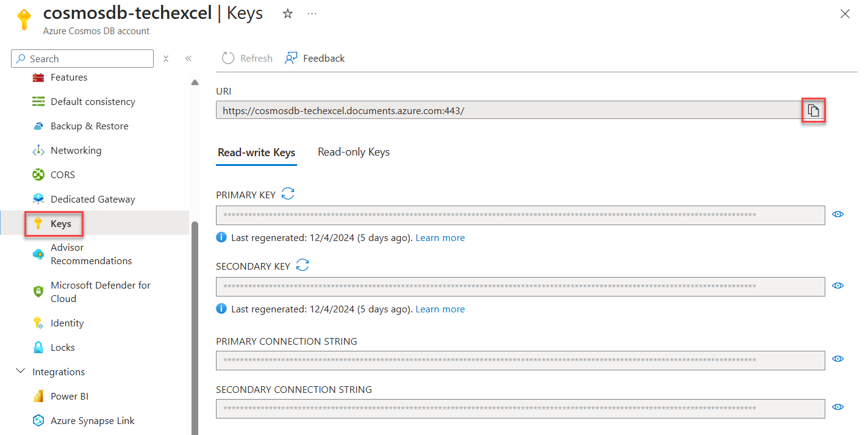This screenshot has height=435, width=868.
Task: Reveal the primary key value
Action: 838,214
